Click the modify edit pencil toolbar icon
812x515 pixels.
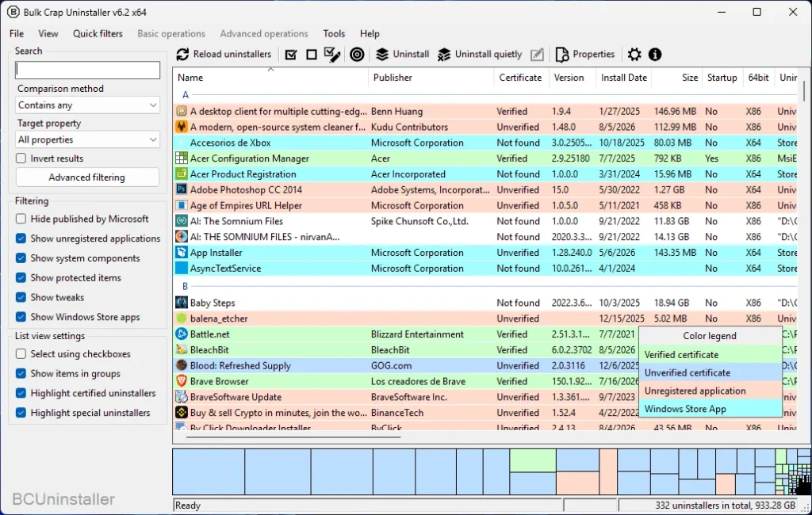click(537, 55)
